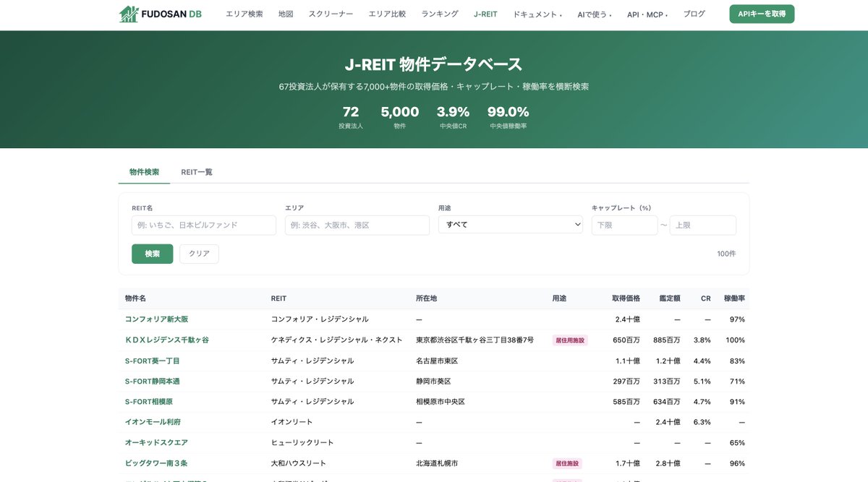
Task: Click the FUDOSAN DB logo icon
Action: [129, 14]
